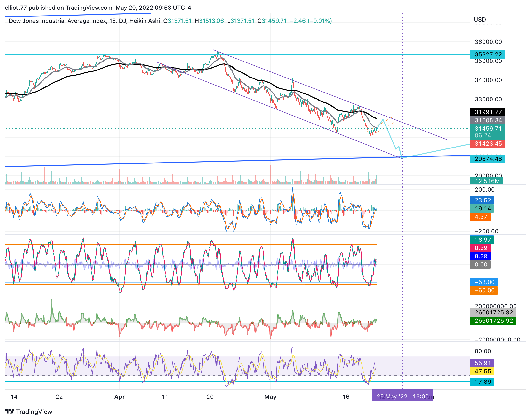Click the 31505.34 gray moving average label
Screen dimensions: 531x420
click(487, 120)
